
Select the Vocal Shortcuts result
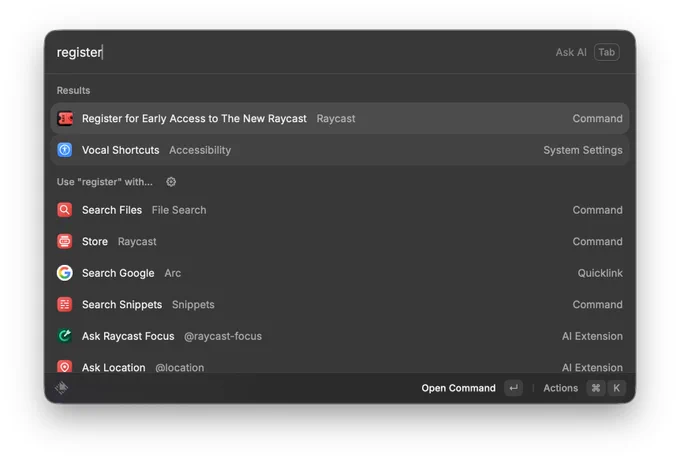pos(340,150)
